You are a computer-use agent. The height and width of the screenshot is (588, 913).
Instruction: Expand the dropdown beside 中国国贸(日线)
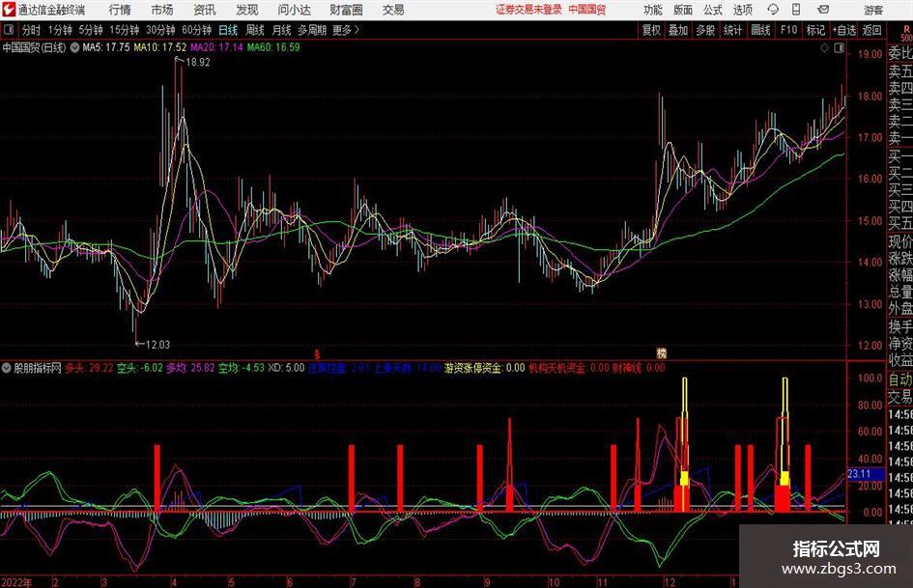point(74,47)
